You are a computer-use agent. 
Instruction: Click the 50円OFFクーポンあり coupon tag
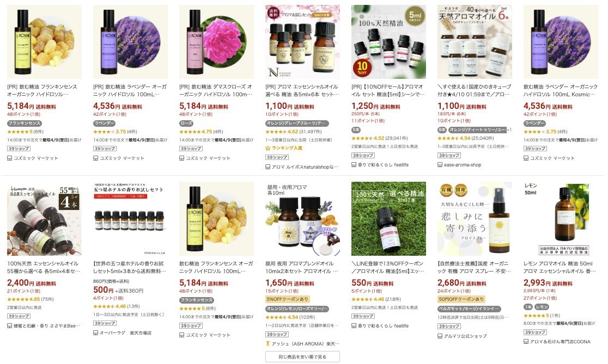click(461, 299)
